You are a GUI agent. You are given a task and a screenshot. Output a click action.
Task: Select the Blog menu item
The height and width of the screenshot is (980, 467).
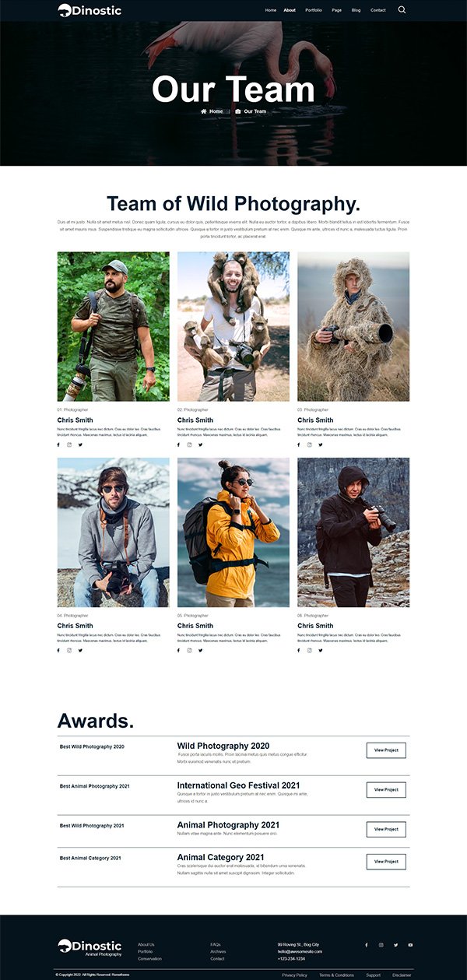[356, 10]
